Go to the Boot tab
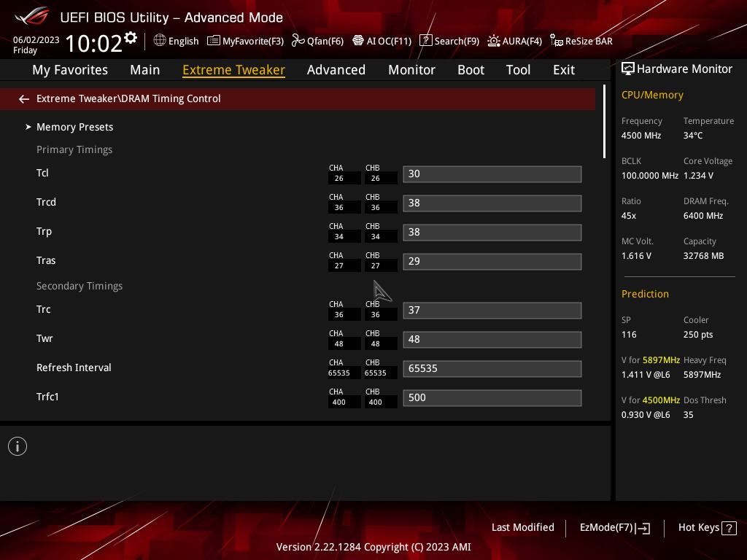 (x=471, y=70)
